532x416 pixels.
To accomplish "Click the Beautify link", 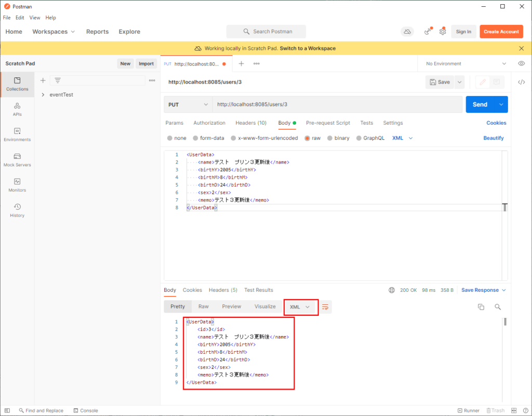I will click(493, 138).
